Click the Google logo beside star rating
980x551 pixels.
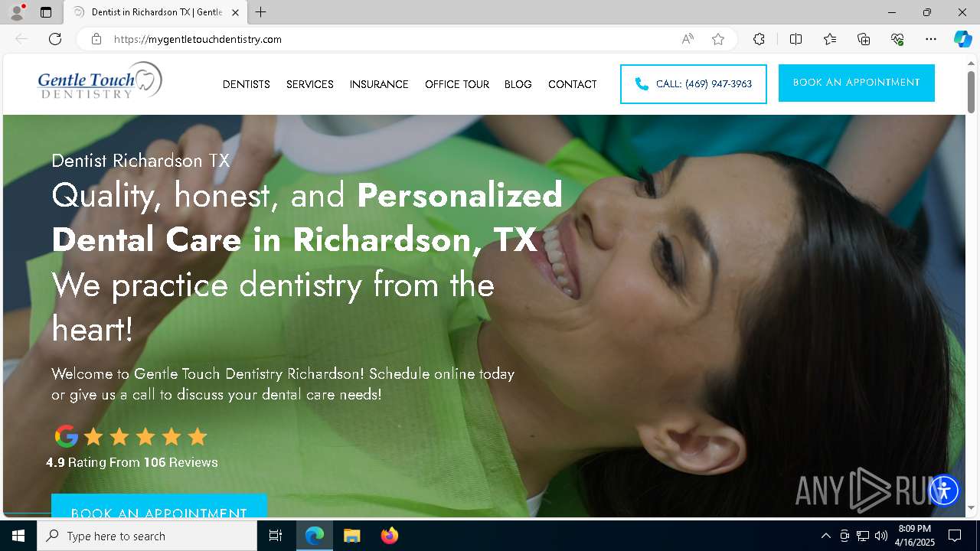(67, 436)
